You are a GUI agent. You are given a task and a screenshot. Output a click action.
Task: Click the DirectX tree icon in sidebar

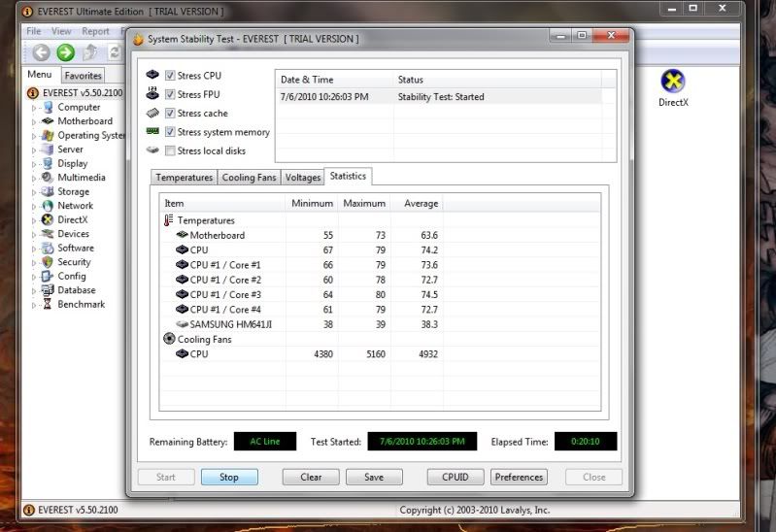coord(48,219)
